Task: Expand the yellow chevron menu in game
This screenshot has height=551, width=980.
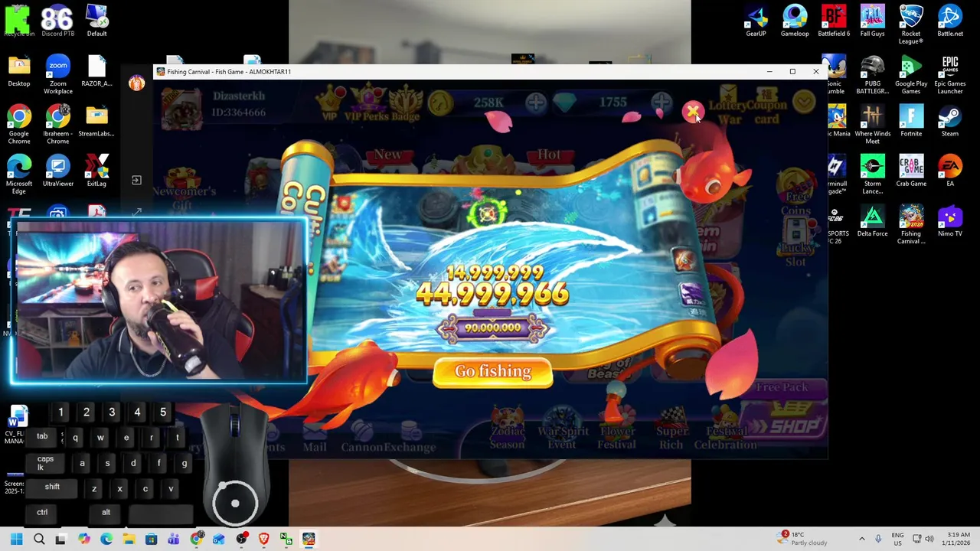Action: pyautogui.click(x=804, y=102)
